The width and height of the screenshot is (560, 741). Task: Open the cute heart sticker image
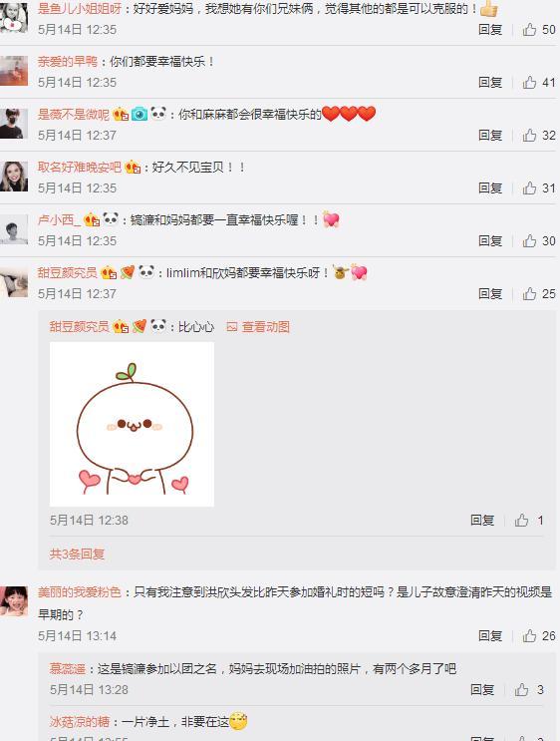point(132,425)
